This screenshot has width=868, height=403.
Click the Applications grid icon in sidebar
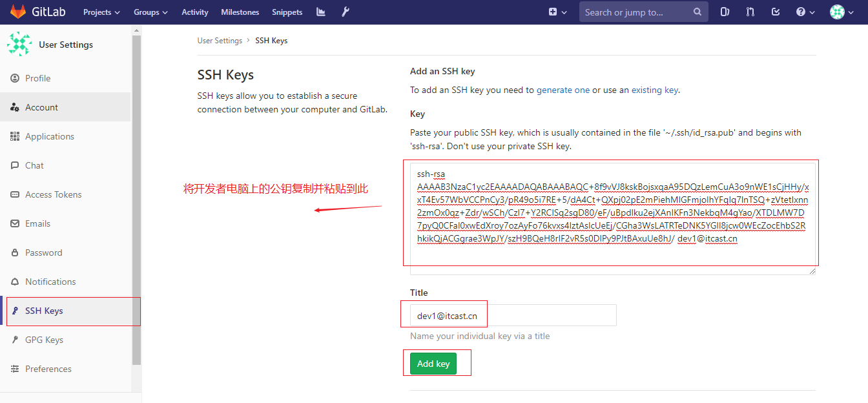tap(15, 136)
